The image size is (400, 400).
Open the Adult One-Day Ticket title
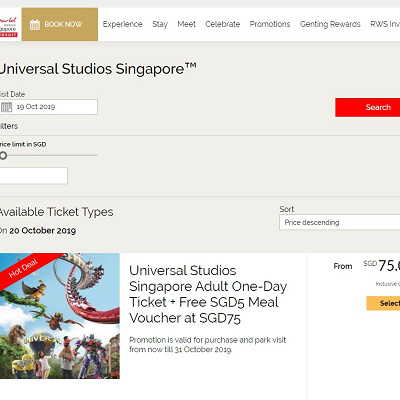coord(208,294)
